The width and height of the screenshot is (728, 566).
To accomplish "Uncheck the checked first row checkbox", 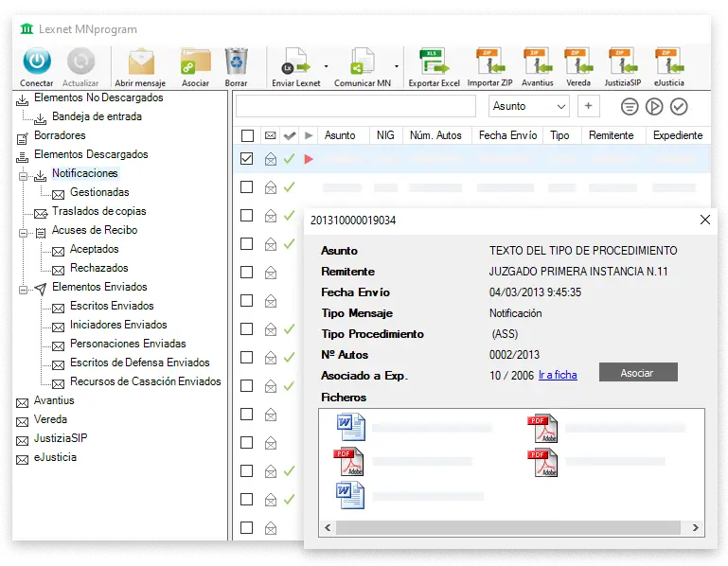I will tap(247, 159).
